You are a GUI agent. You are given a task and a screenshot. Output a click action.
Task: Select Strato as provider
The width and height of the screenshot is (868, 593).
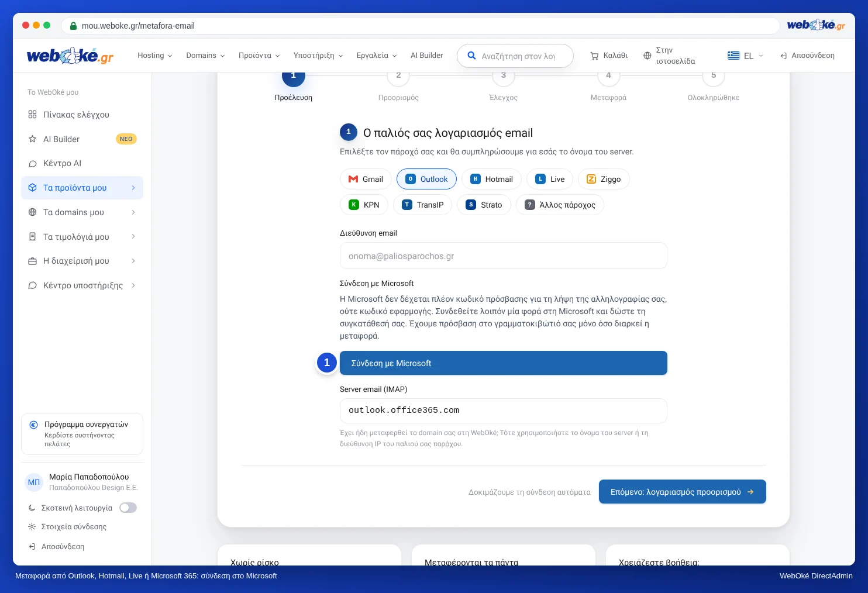484,205
